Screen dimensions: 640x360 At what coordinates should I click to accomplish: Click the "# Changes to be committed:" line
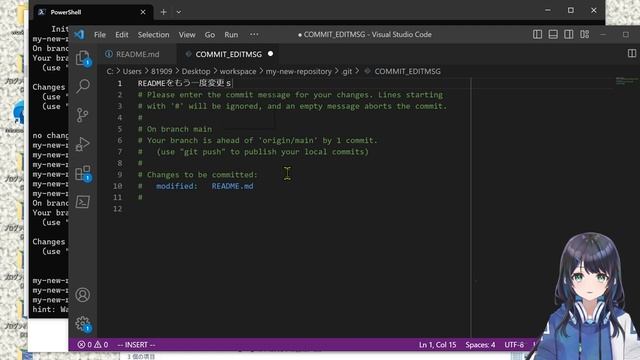[x=198, y=175]
